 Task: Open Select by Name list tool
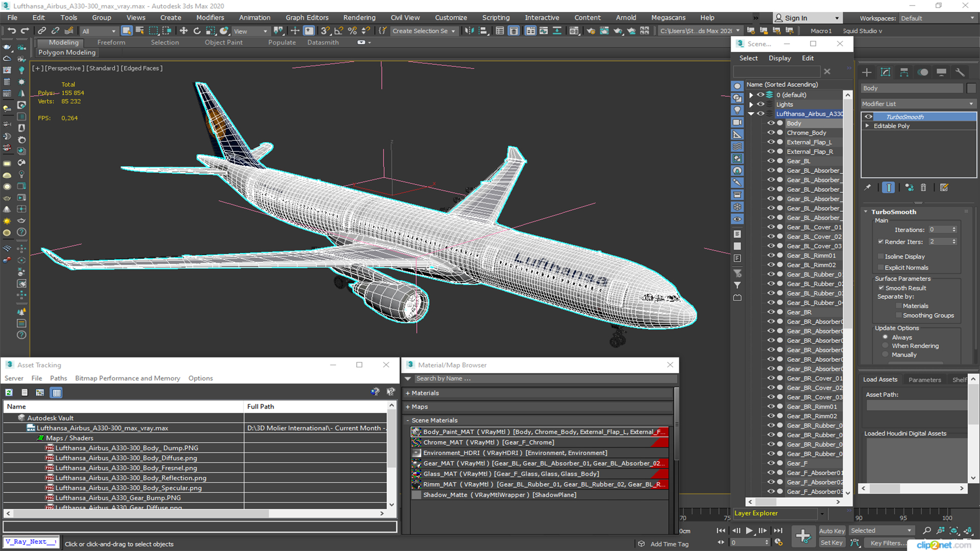pyautogui.click(x=140, y=31)
